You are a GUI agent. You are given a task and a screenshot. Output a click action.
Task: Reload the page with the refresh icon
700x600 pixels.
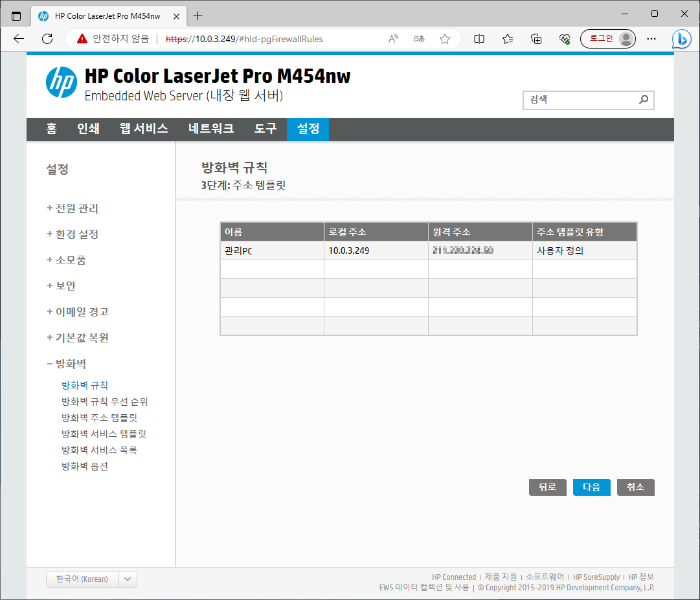pos(47,39)
